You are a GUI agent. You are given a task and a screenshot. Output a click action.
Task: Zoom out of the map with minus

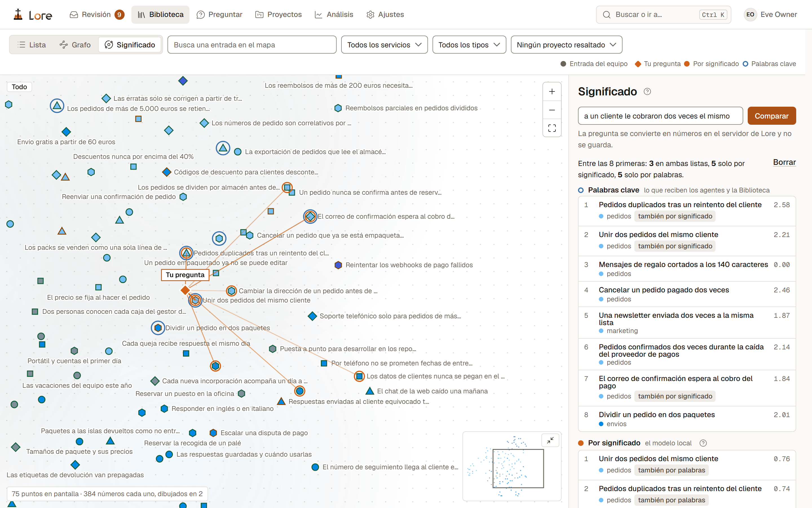[551, 110]
